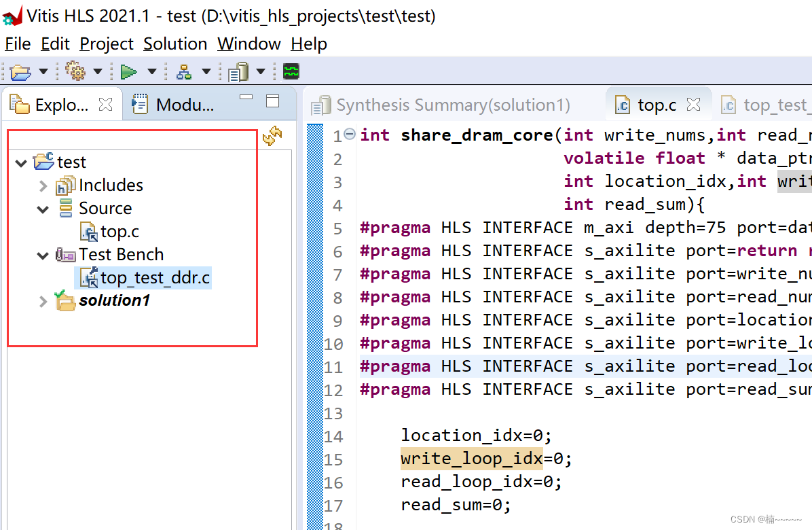
Task: Open dropdown arrow next to open-project icon
Action: (43, 71)
